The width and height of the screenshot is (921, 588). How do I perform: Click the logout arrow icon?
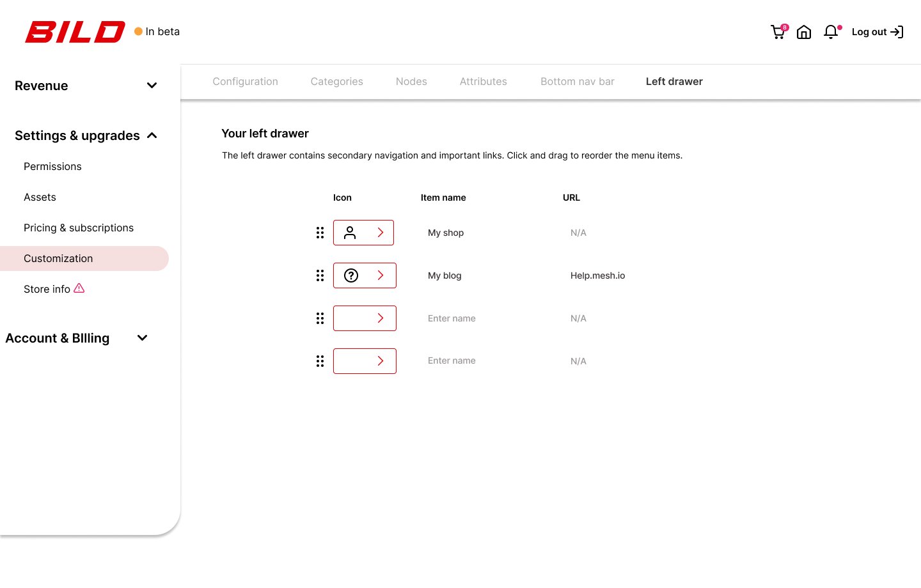point(897,31)
